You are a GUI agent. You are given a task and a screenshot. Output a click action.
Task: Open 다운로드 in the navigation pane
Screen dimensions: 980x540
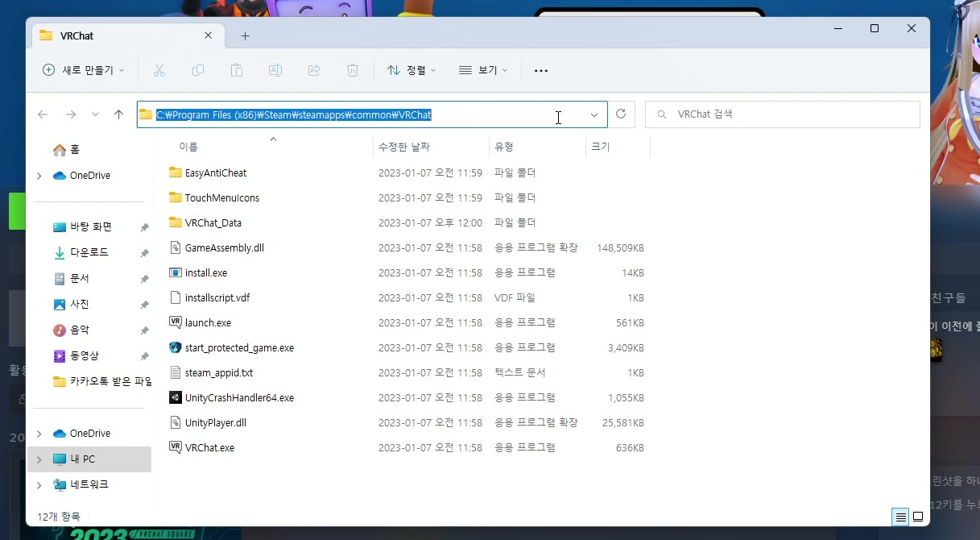(80, 253)
